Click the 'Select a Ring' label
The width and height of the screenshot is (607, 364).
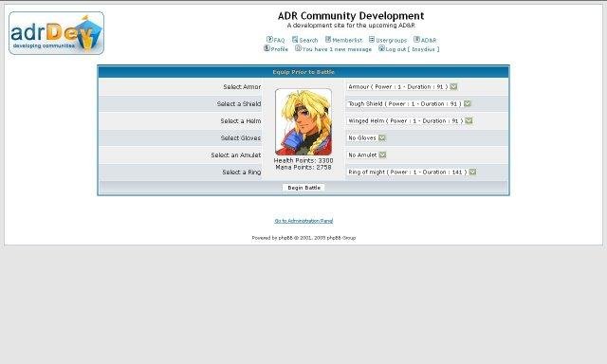coord(242,173)
